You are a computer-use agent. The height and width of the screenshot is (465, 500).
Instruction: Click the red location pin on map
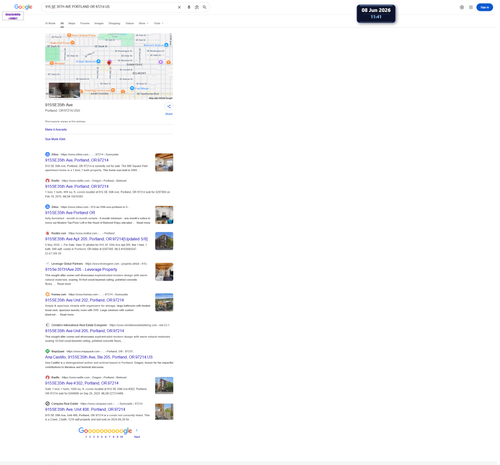(x=109, y=62)
